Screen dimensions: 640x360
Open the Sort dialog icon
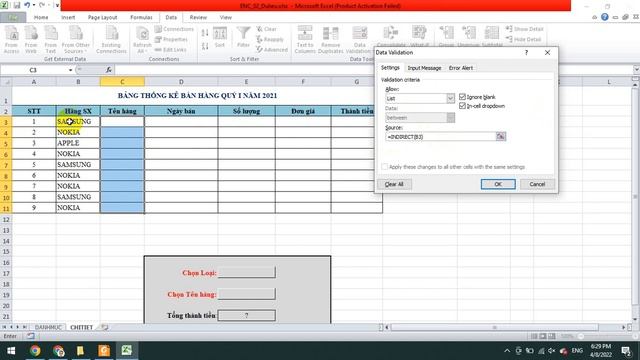pyautogui.click(x=220, y=38)
